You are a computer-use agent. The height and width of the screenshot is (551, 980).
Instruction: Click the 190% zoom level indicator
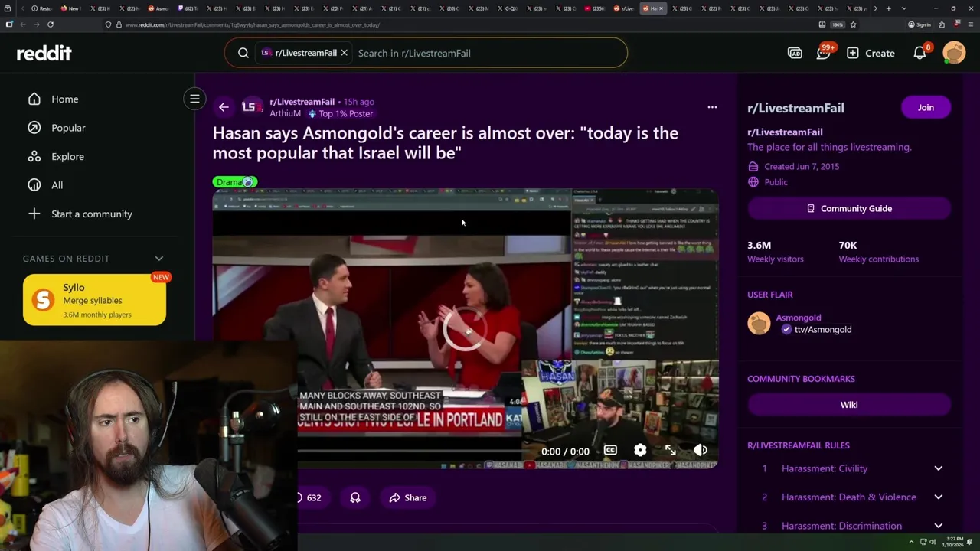pyautogui.click(x=838, y=24)
